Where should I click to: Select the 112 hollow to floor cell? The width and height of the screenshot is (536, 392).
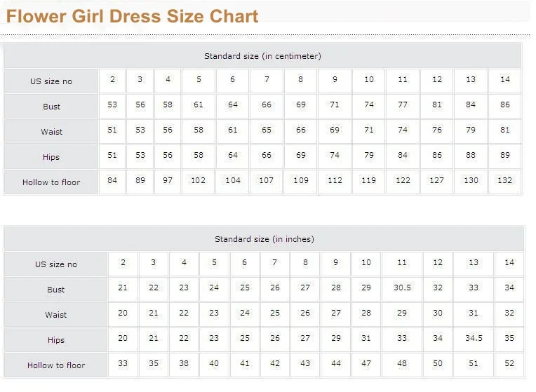click(335, 180)
